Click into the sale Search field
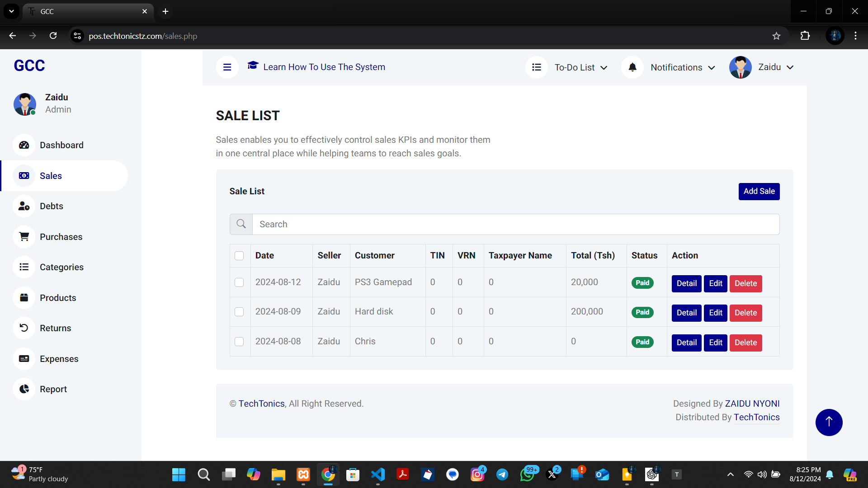Image resolution: width=868 pixels, height=488 pixels. [515, 224]
